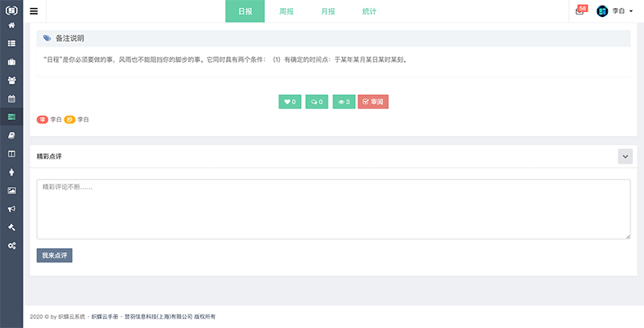
Task: Switch to the 月报 tab
Action: (x=328, y=11)
